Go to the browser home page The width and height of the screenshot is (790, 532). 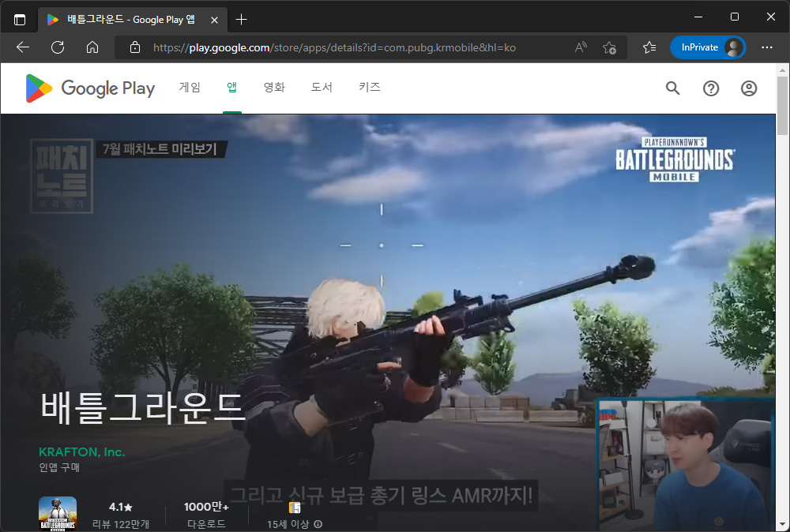92,47
